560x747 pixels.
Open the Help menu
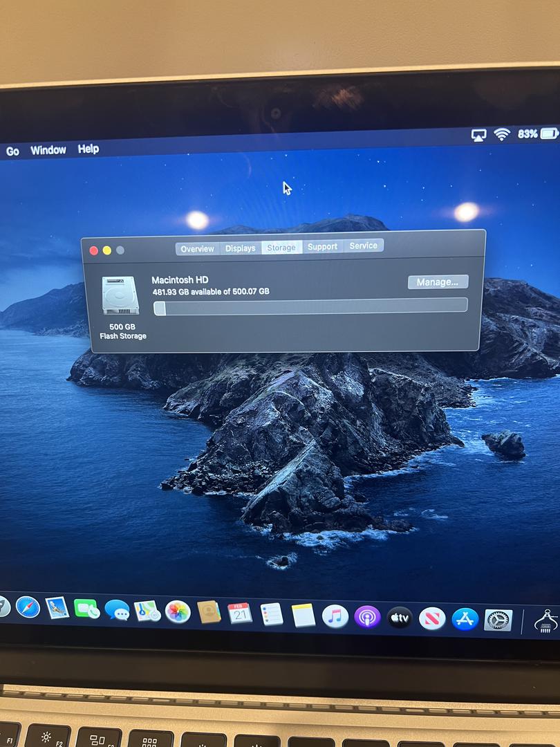(x=88, y=149)
